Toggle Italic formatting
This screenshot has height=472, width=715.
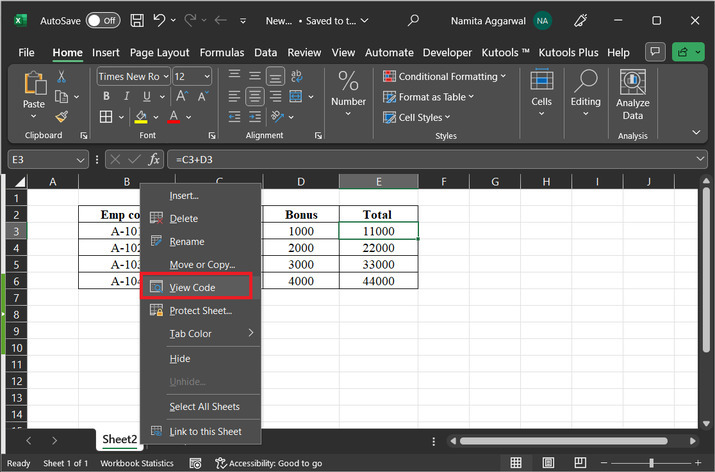[x=127, y=97]
